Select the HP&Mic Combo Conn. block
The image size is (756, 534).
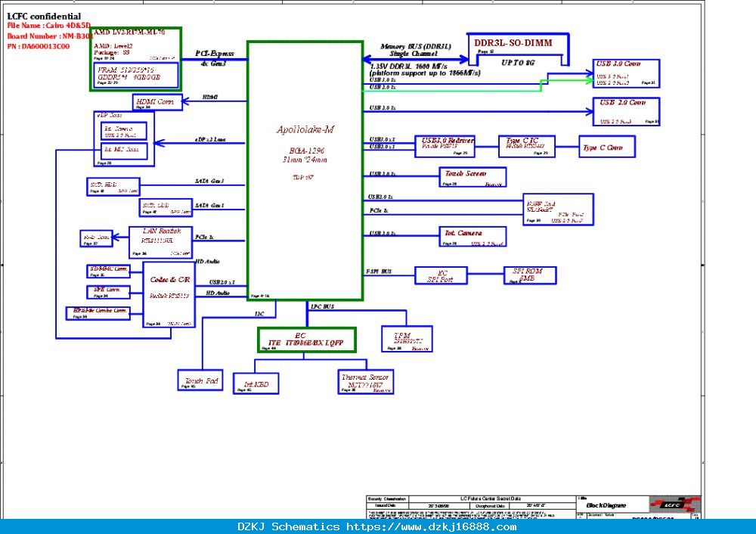click(x=98, y=313)
